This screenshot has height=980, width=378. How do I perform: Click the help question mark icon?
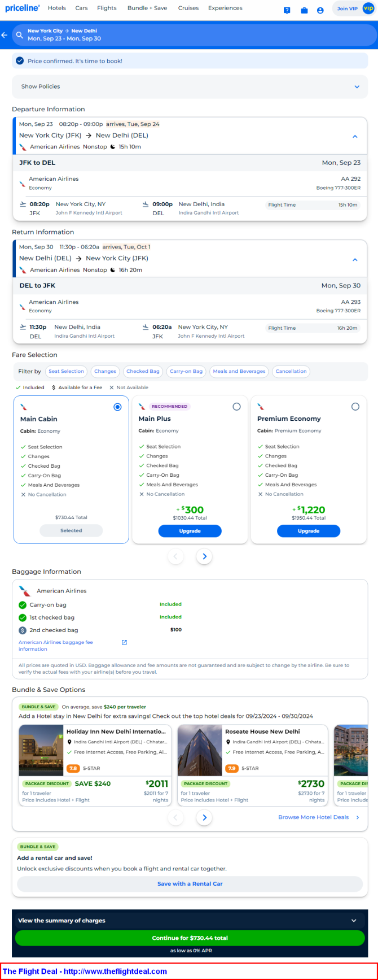click(x=287, y=10)
